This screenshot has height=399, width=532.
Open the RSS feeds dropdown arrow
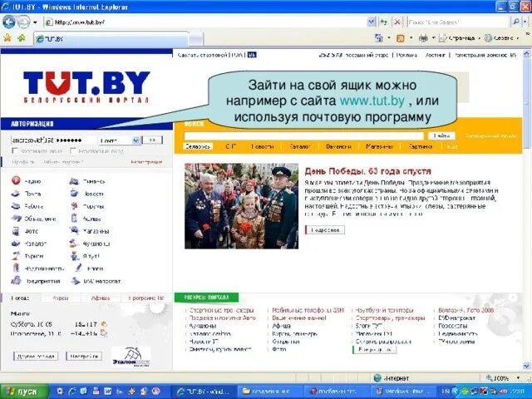click(x=411, y=38)
